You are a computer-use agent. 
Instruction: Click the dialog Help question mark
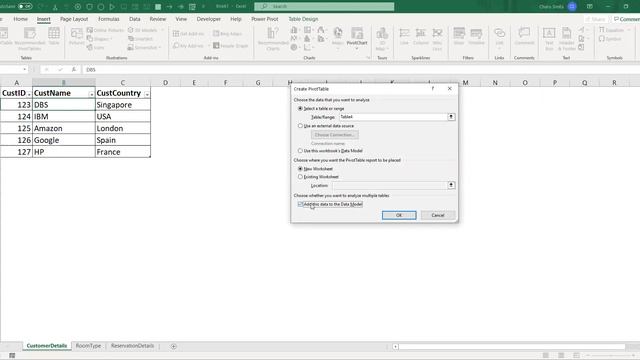pyautogui.click(x=433, y=89)
